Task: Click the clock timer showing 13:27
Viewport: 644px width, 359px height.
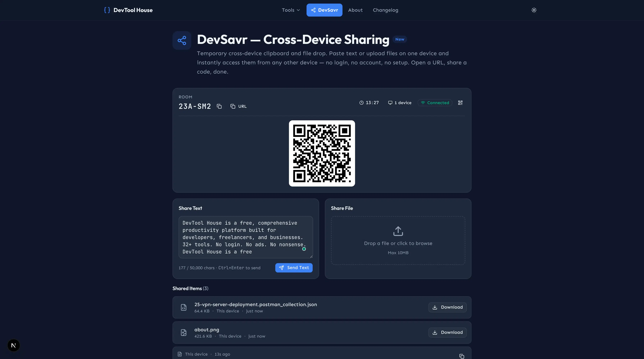Action: [369, 103]
